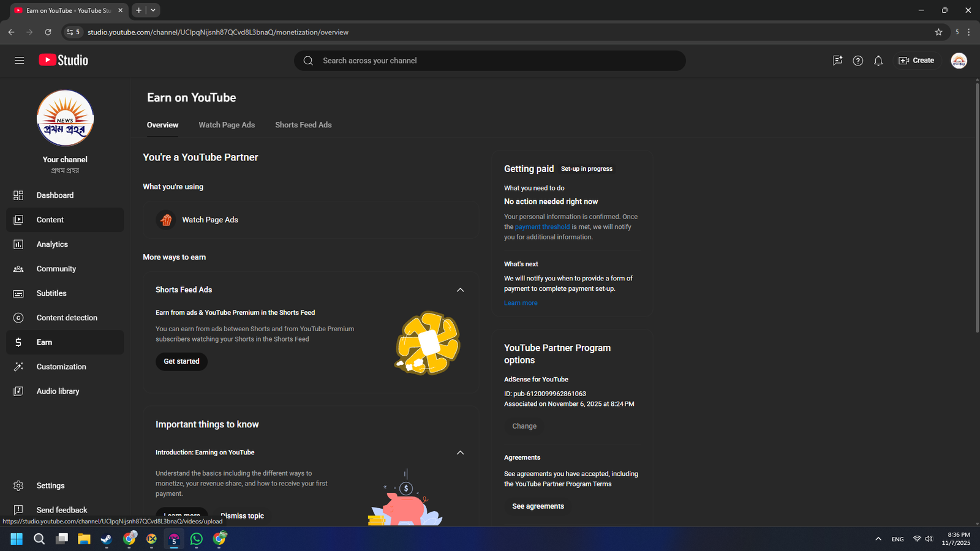Click the Earn dollar sign icon
Viewport: 980px width, 551px height.
coord(18,342)
